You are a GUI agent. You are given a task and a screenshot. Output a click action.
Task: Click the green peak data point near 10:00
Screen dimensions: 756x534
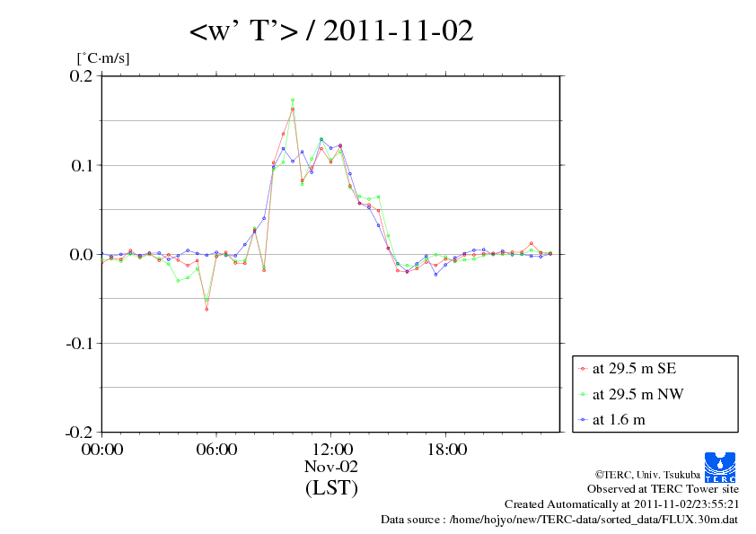point(293,101)
